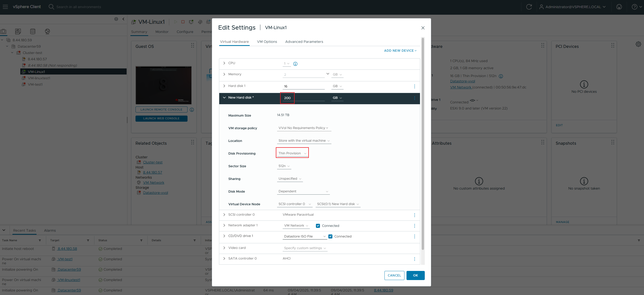Click the VM power on icon
This screenshot has width=644, height=295.
[x=176, y=22]
